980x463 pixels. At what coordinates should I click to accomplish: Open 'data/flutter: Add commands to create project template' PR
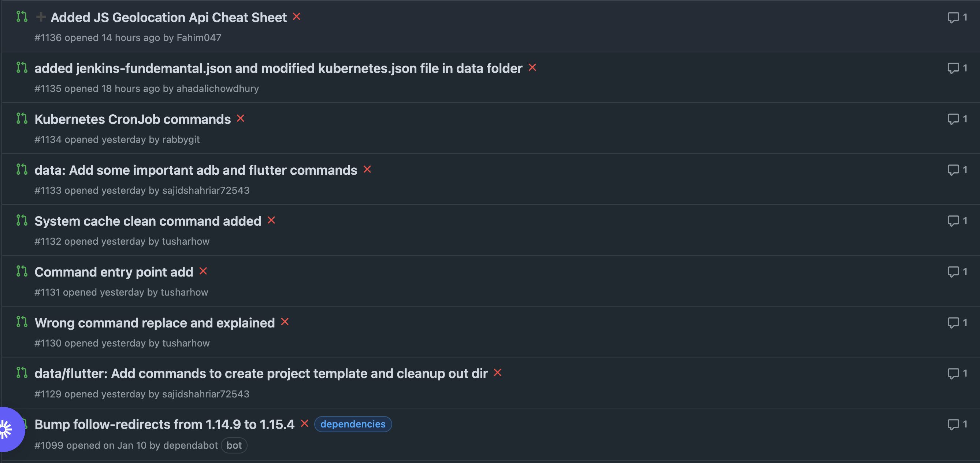click(261, 374)
